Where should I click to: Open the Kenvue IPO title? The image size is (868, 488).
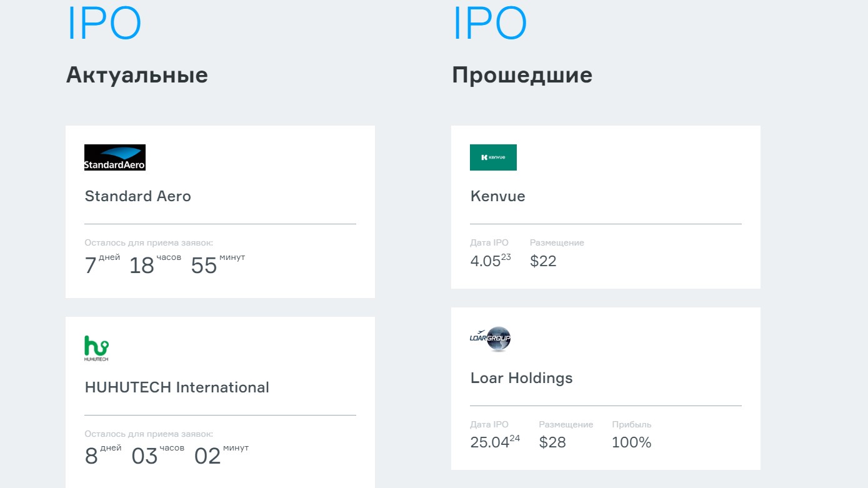(497, 196)
